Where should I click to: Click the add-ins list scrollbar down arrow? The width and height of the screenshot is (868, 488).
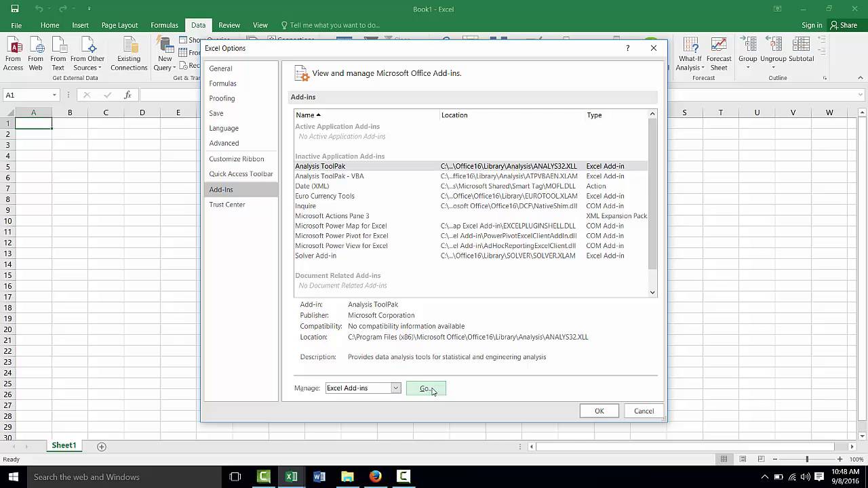[652, 292]
